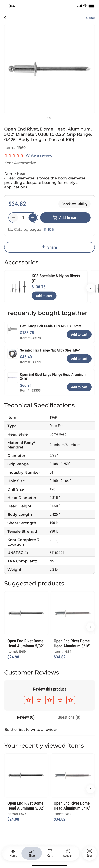Show more Suggested products with chevron
Image resolution: width=99 pixels, height=868 pixels.
[90, 627]
